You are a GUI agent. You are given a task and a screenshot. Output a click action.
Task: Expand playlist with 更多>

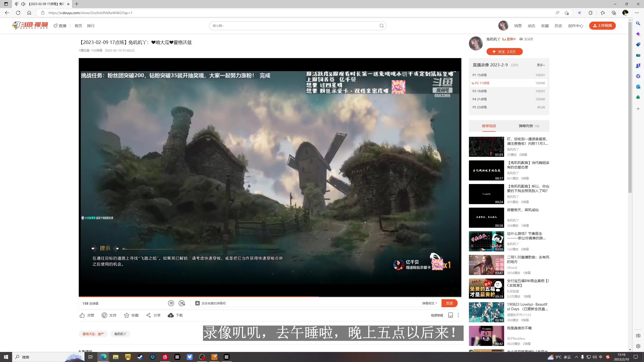[541, 65]
